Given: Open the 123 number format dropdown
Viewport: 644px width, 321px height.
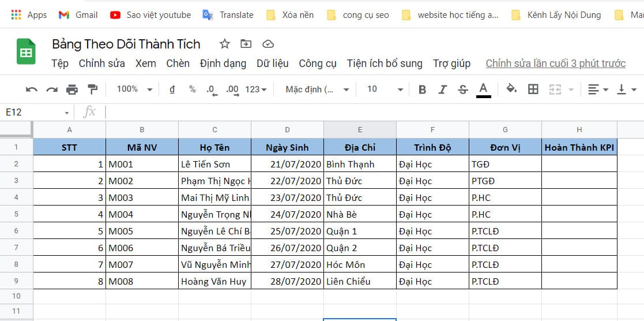Looking at the screenshot, I should 256,89.
